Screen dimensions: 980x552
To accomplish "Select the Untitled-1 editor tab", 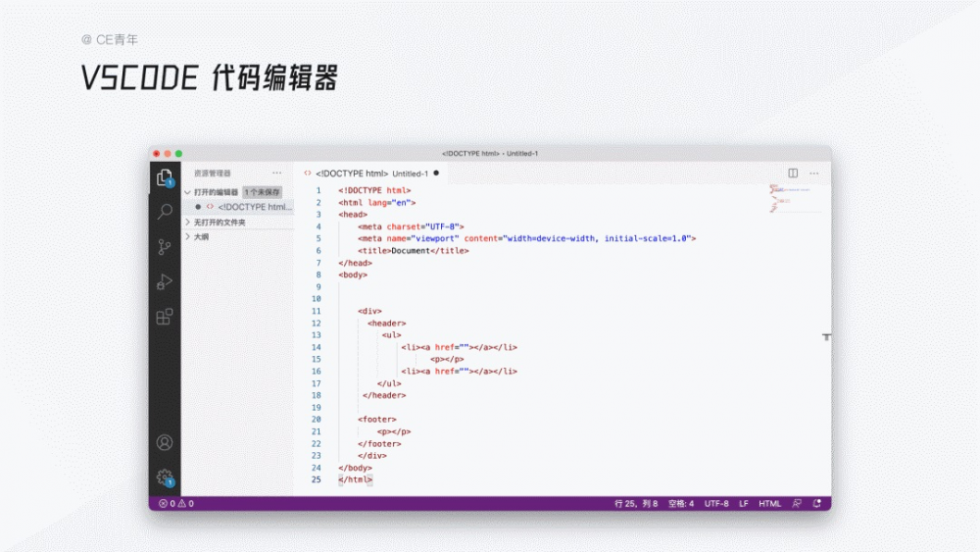I will click(x=367, y=174).
